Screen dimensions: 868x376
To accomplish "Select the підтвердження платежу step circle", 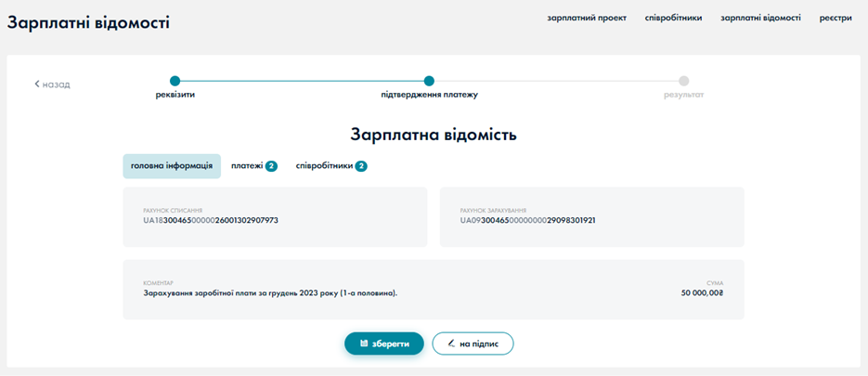I will pos(429,81).
